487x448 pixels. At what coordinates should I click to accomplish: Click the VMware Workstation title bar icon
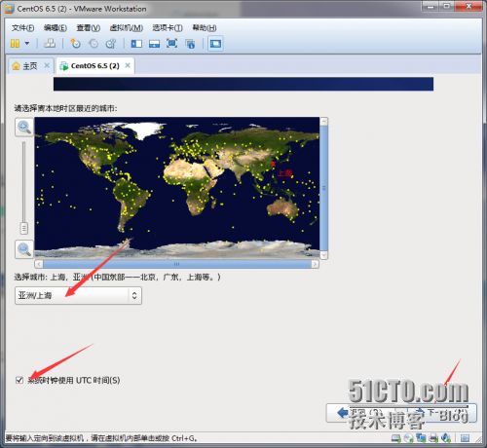point(9,9)
